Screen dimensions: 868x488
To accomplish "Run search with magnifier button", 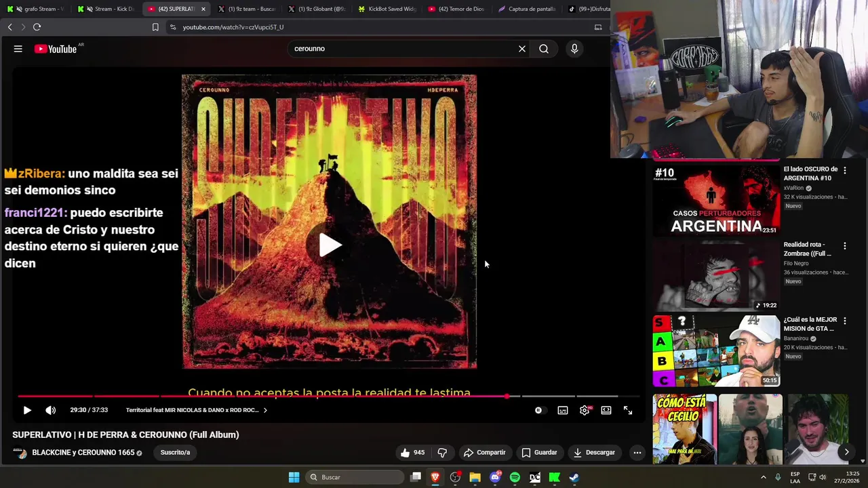I will click(544, 49).
